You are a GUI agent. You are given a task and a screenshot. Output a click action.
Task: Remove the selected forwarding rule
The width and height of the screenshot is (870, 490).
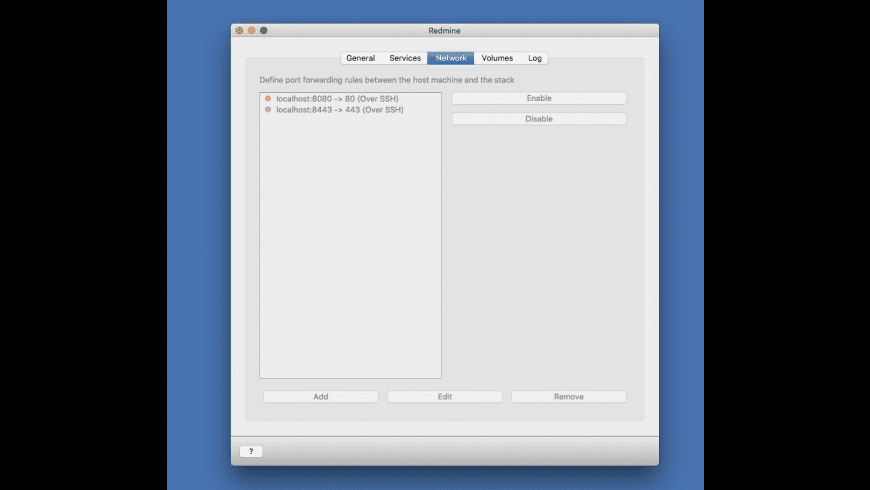pos(569,397)
